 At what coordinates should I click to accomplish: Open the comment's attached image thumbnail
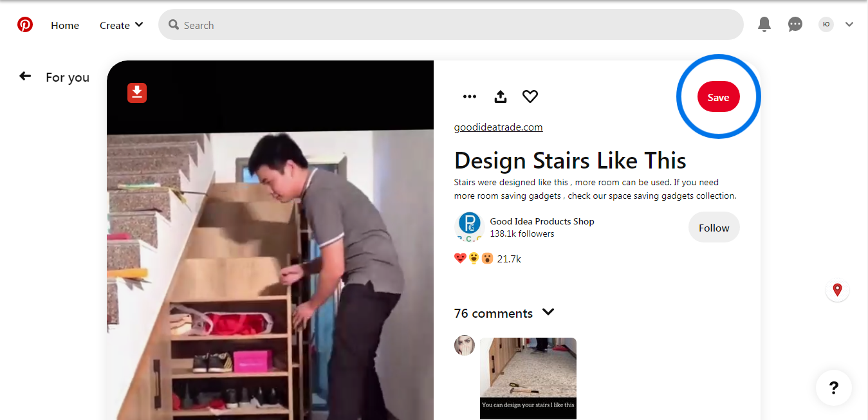[x=528, y=379]
